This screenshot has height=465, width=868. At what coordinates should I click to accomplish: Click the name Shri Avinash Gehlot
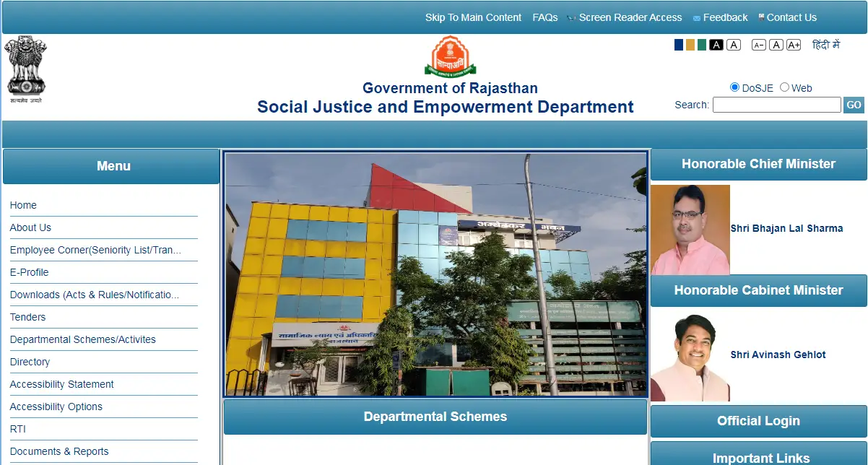(x=778, y=355)
